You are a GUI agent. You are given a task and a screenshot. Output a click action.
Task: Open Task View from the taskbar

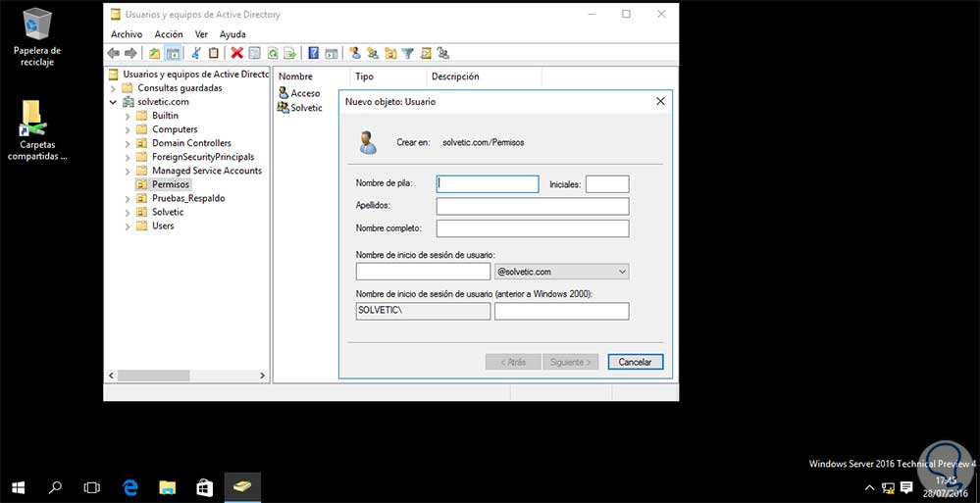click(x=92, y=486)
